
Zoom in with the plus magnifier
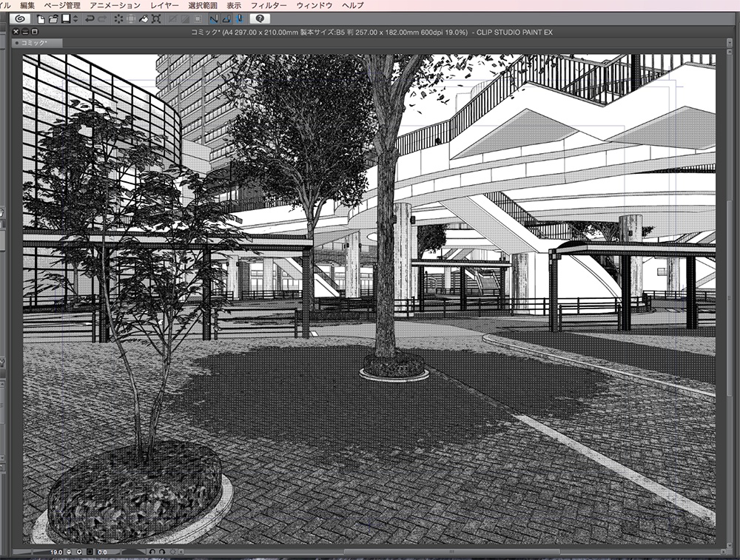pos(79,552)
